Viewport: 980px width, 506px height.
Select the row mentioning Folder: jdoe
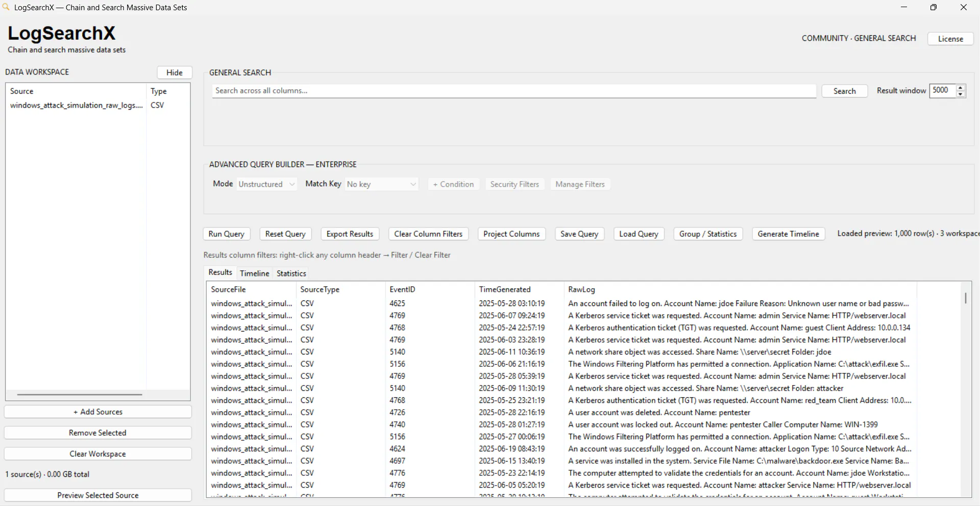click(561, 351)
